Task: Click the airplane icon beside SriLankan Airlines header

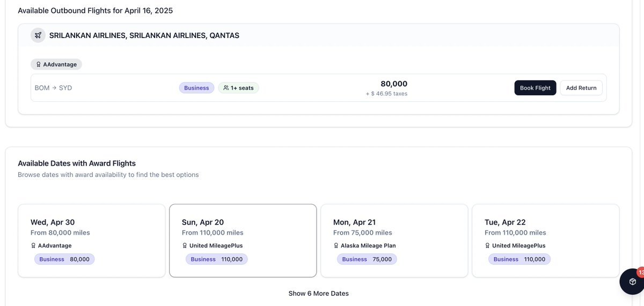Action: pos(38,35)
